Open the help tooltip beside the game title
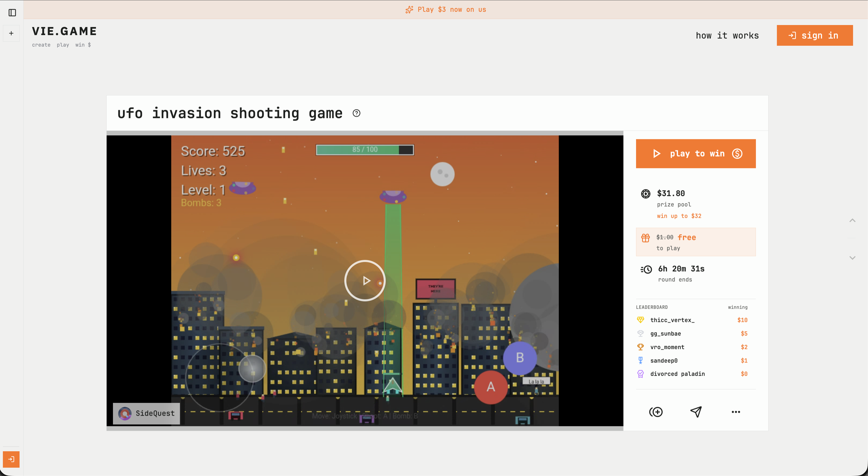Screen dimensions: 868x476 [356, 113]
